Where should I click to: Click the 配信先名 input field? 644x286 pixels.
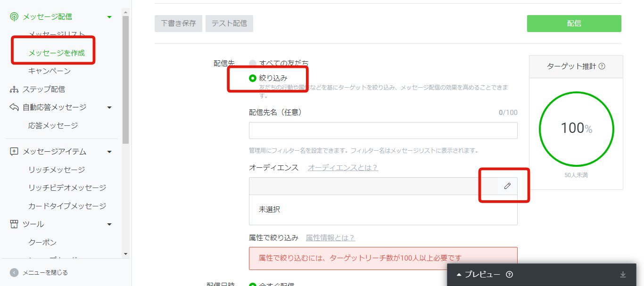tap(383, 131)
